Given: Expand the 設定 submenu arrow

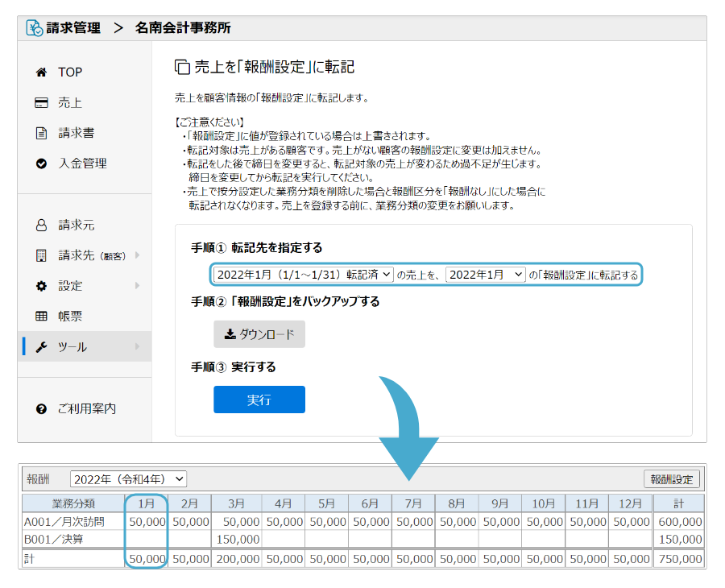Looking at the screenshot, I should point(138,286).
